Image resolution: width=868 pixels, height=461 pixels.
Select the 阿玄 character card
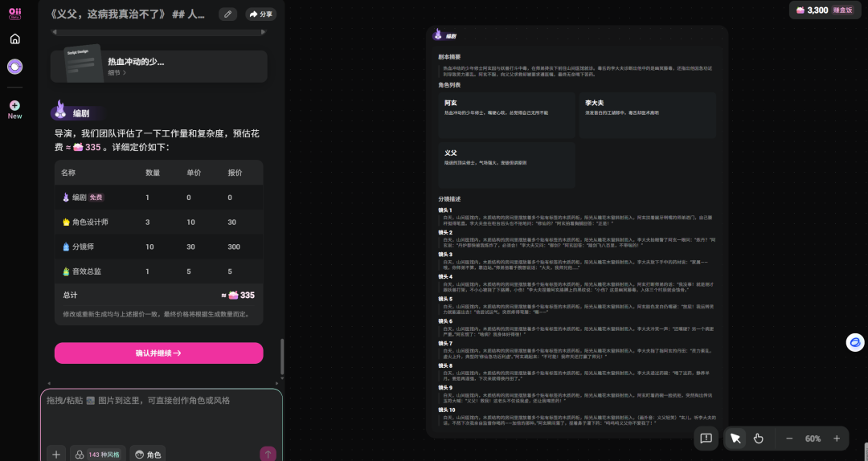click(506, 115)
